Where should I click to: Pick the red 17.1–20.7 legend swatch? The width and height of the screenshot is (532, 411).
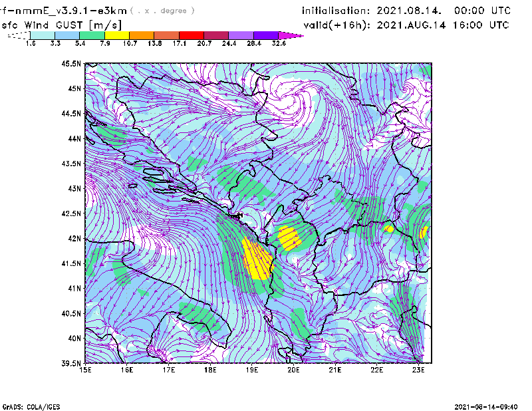pos(192,35)
